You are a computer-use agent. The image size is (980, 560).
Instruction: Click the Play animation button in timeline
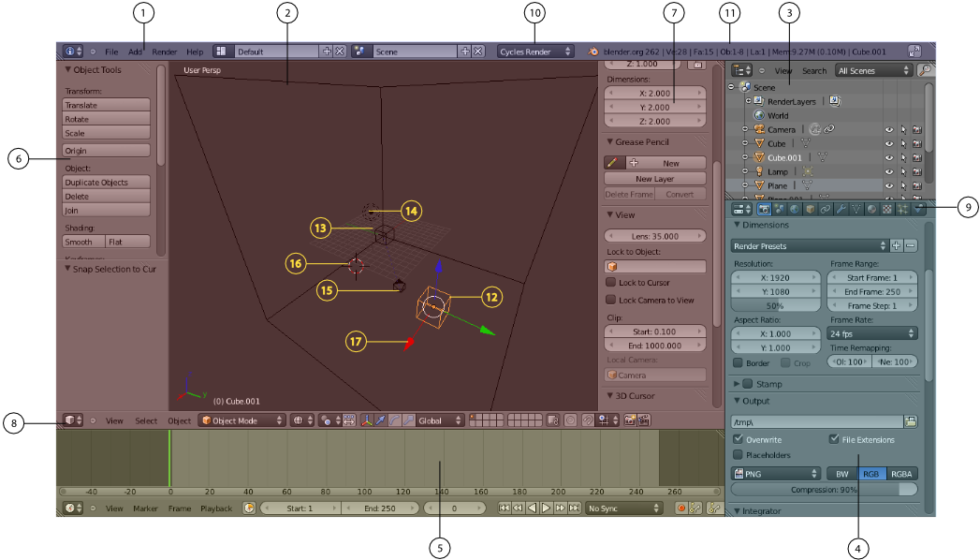(x=547, y=508)
